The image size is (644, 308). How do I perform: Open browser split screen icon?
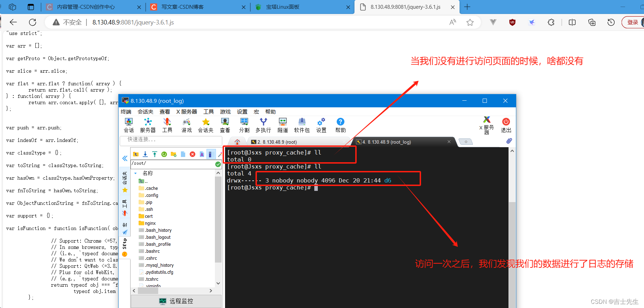click(572, 22)
